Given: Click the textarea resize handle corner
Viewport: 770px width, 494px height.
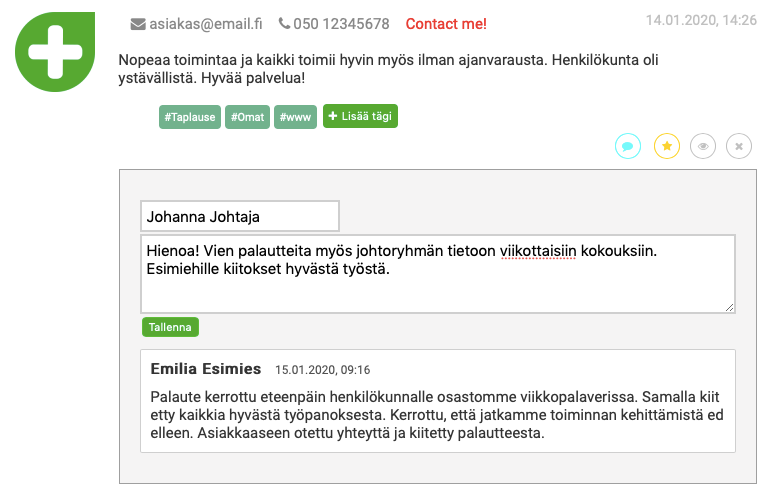Looking at the screenshot, I should click(729, 307).
